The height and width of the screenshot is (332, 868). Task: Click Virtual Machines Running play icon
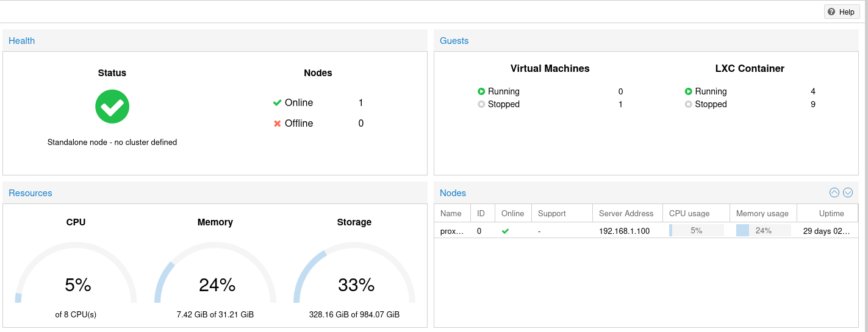click(x=481, y=91)
